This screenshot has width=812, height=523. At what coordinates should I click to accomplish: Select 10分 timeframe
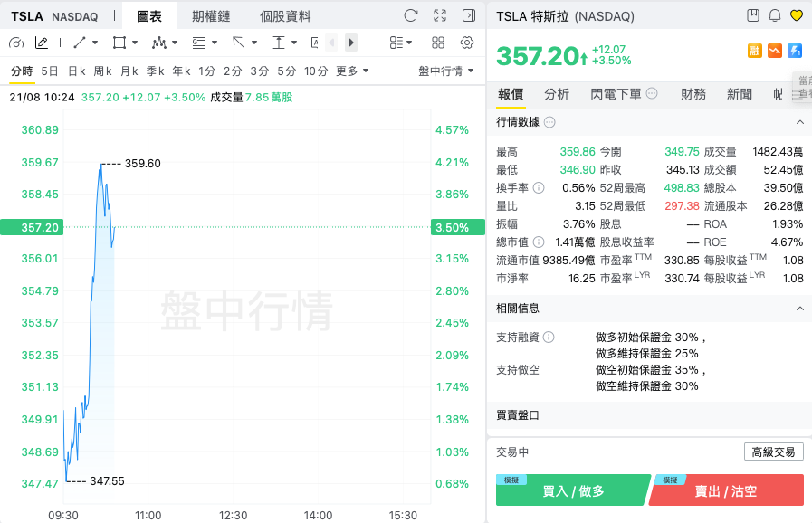coord(316,71)
